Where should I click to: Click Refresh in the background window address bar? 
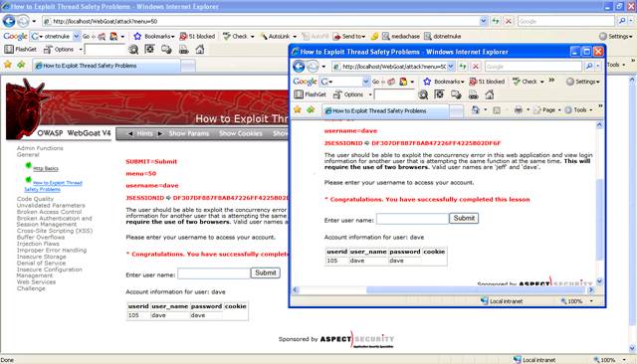point(496,21)
